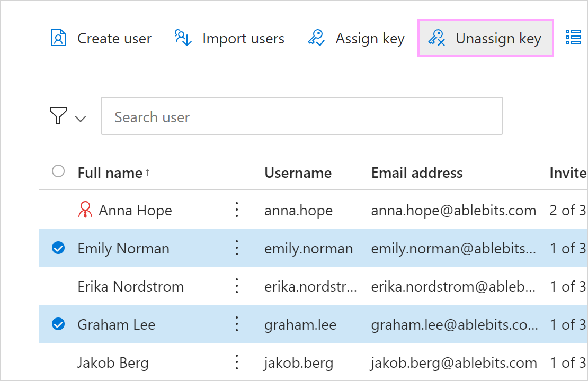The height and width of the screenshot is (381, 588).
Task: Click the Invite column header
Action: 568,173
